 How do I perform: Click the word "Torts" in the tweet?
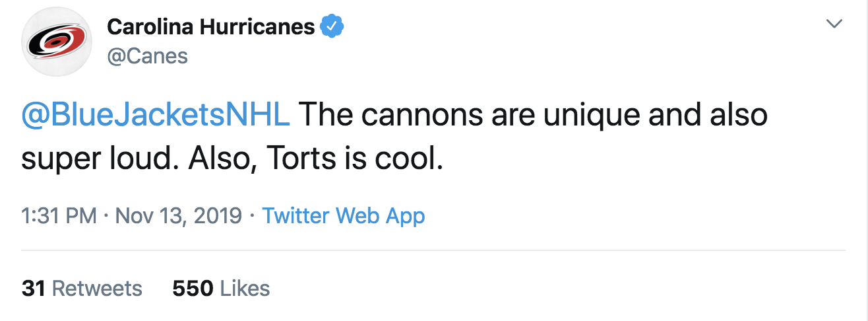pyautogui.click(x=298, y=160)
